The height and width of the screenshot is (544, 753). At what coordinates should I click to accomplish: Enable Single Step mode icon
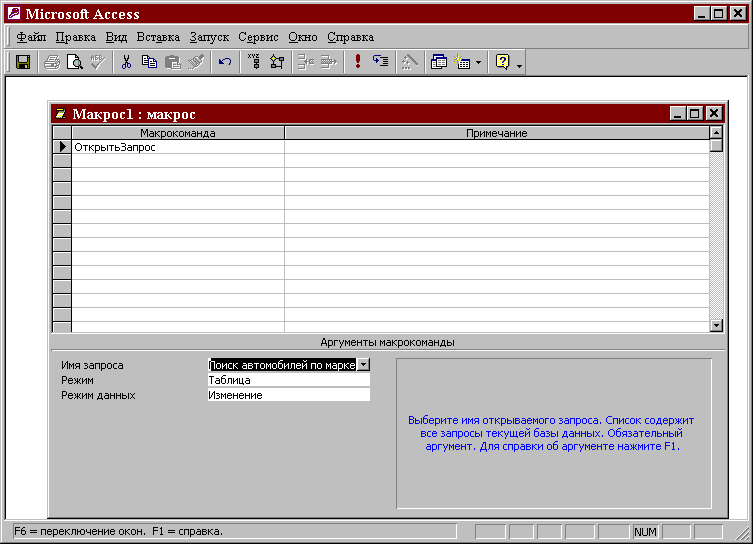381,62
